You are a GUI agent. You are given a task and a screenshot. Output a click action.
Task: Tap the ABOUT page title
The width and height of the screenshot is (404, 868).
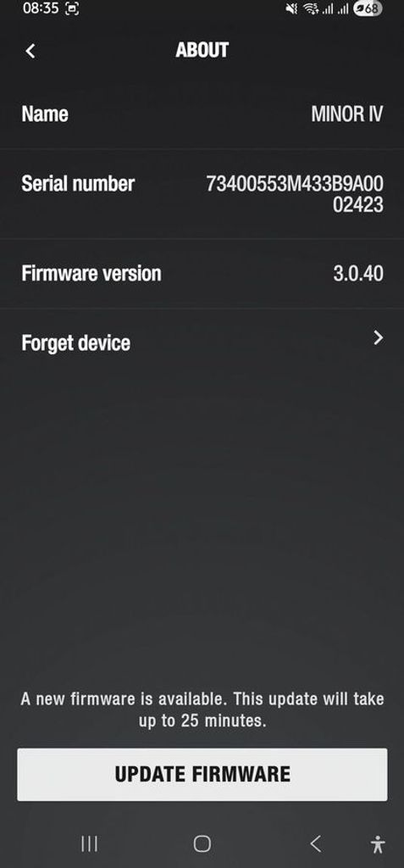point(202,50)
